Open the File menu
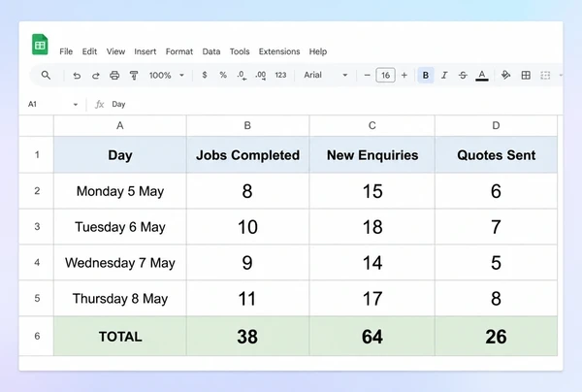The image size is (582, 392). pos(66,51)
